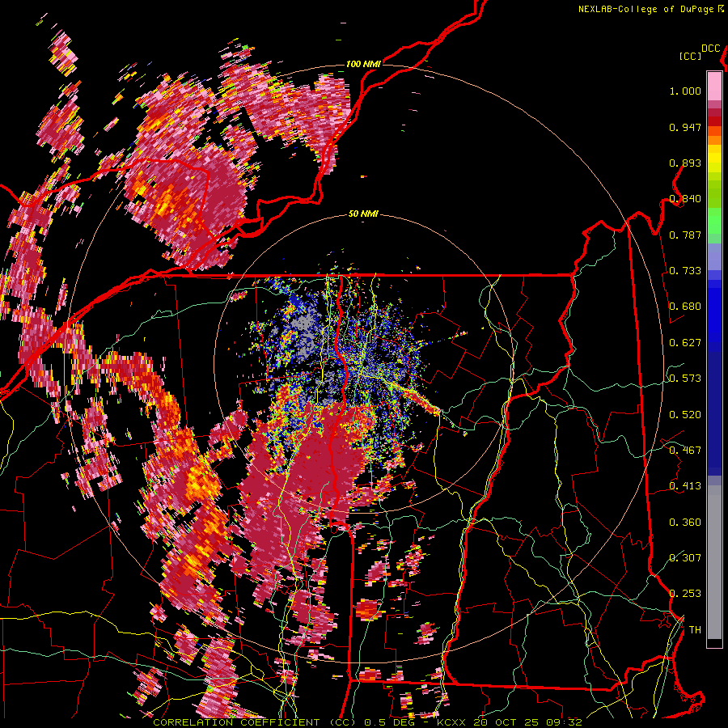Image resolution: width=728 pixels, height=728 pixels.
Task: Click the 0.840 legend value
Action: click(x=685, y=199)
